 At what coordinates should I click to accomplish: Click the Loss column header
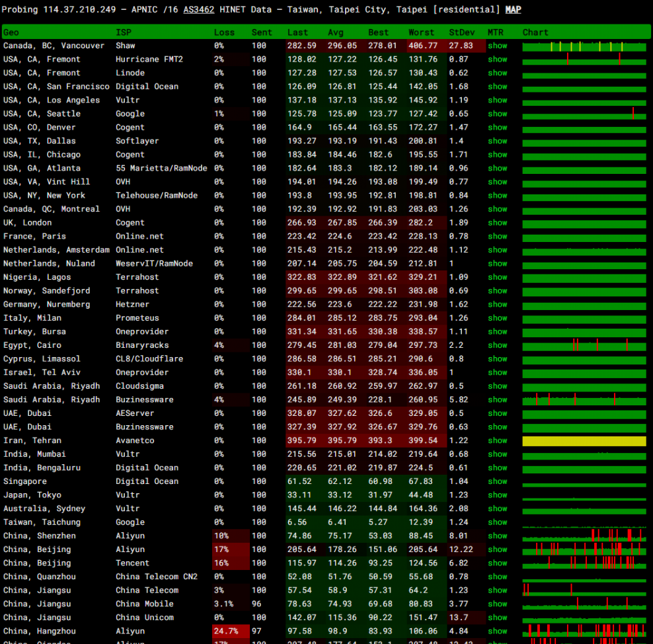coord(224,32)
